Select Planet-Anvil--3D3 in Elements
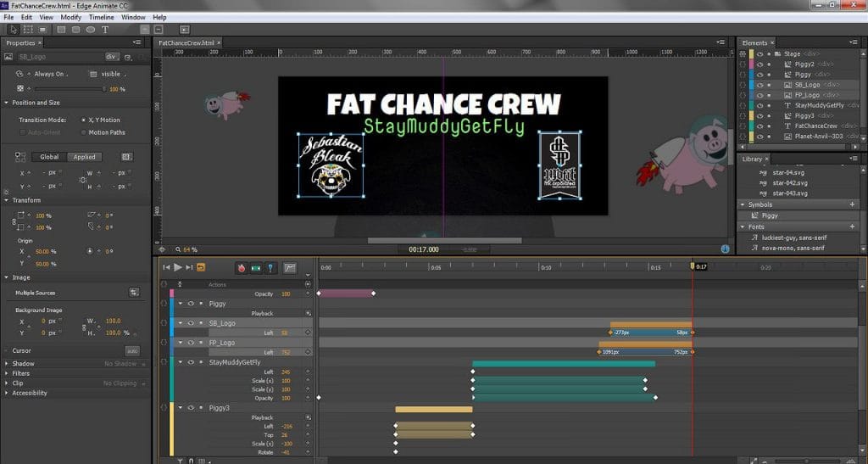Viewport: 868px width, 464px height. coord(819,137)
